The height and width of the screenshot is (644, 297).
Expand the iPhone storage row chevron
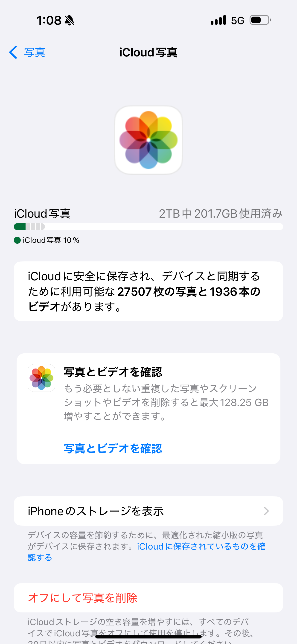(266, 511)
